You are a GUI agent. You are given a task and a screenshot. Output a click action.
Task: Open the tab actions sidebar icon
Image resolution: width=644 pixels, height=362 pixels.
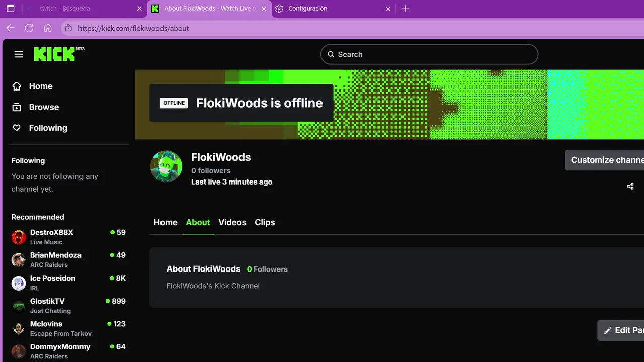pos(11,9)
